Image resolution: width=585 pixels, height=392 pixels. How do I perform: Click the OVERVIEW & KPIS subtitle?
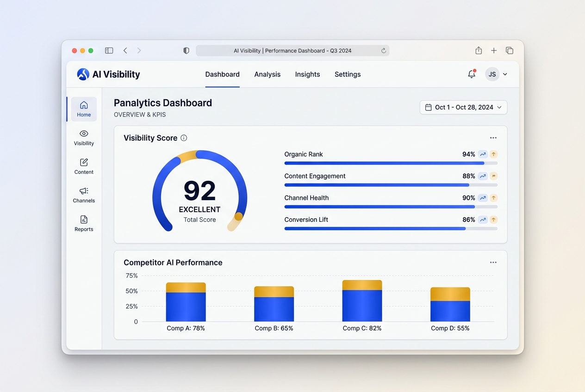pyautogui.click(x=140, y=115)
